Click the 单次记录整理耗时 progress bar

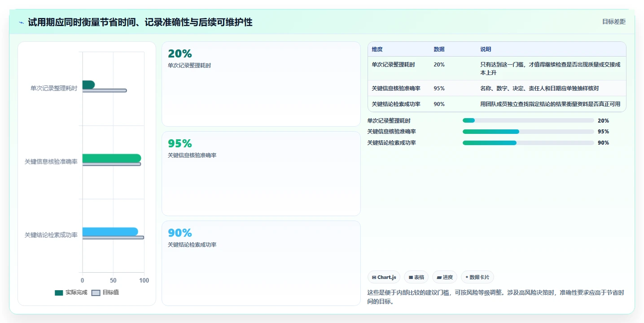pos(528,120)
